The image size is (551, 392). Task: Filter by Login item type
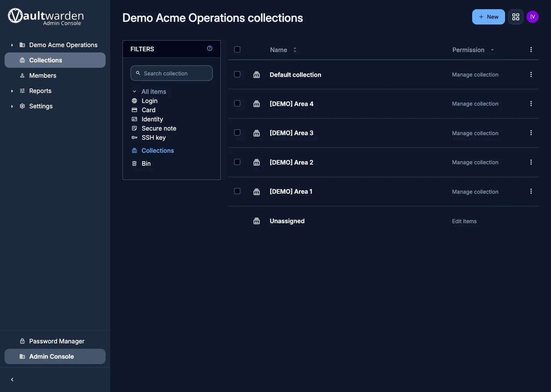click(x=150, y=101)
